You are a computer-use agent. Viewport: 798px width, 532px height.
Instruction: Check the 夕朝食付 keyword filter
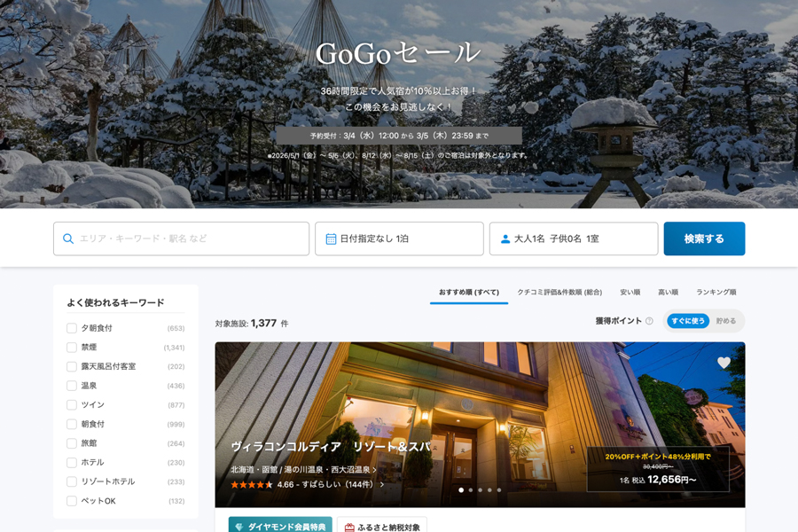click(x=72, y=328)
